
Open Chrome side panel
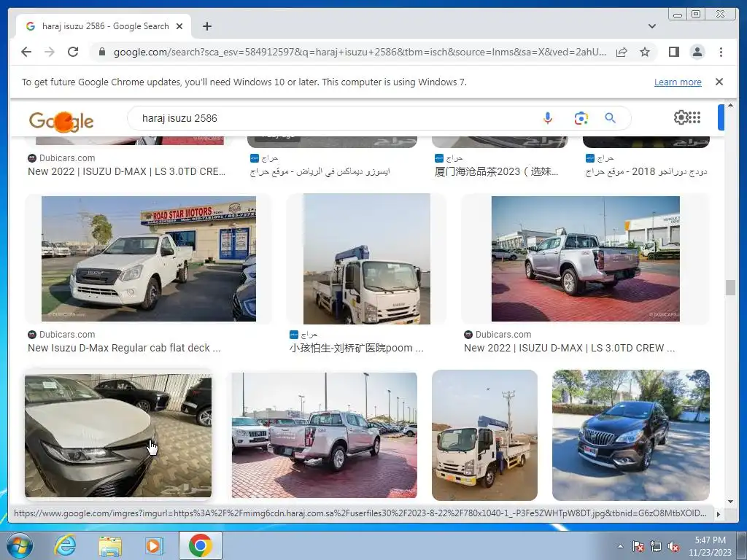[673, 52]
